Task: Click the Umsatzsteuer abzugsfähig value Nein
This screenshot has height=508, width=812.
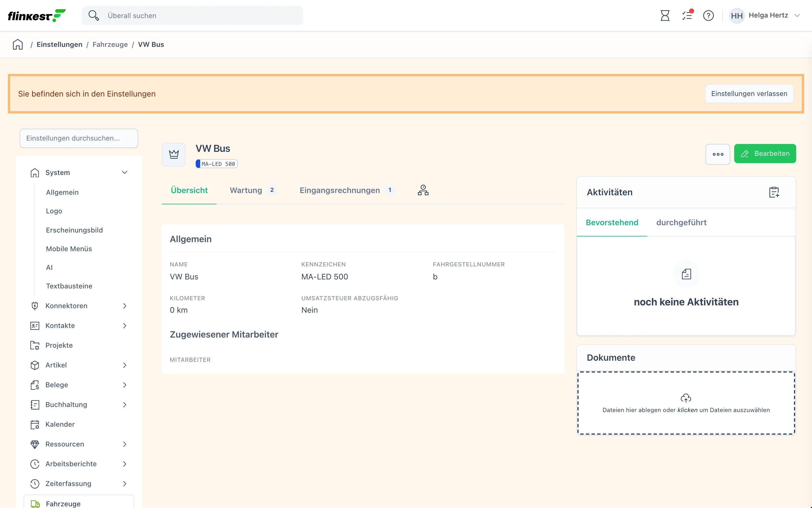Action: click(309, 310)
